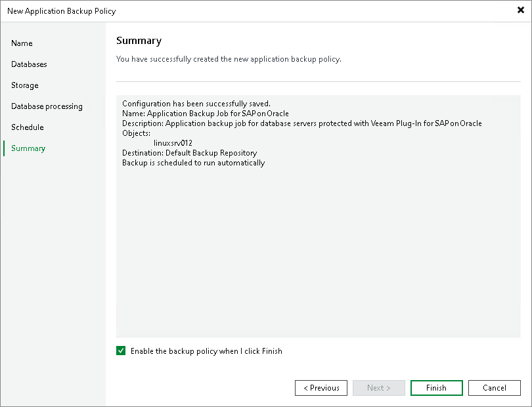532x407 pixels.
Task: Select the Name step in the sidebar
Action: pos(22,43)
